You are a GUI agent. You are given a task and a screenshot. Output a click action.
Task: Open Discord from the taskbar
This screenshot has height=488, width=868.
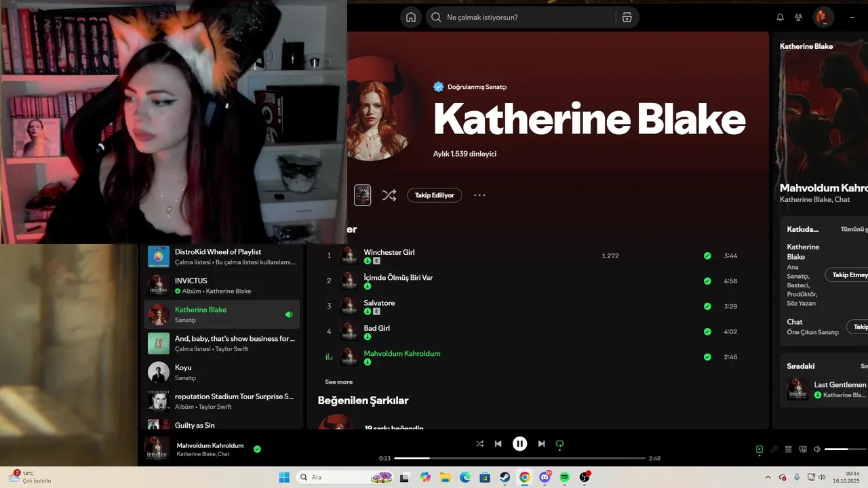(545, 477)
